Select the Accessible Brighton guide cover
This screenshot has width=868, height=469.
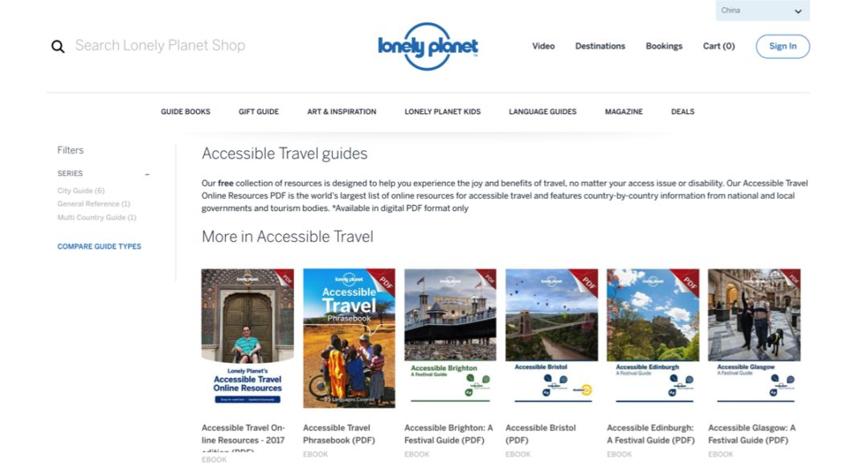pos(450,336)
